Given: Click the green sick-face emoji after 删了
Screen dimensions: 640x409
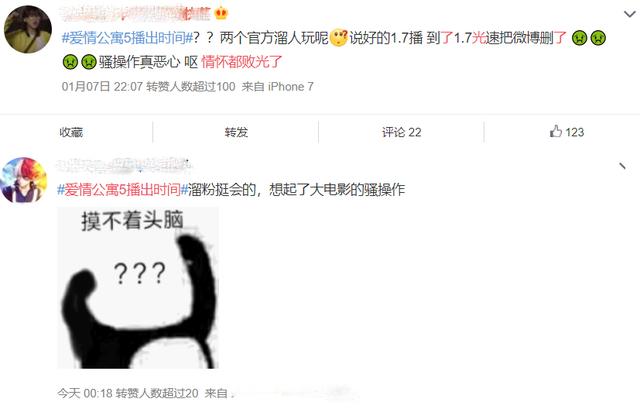Looking at the screenshot, I should 579,38.
